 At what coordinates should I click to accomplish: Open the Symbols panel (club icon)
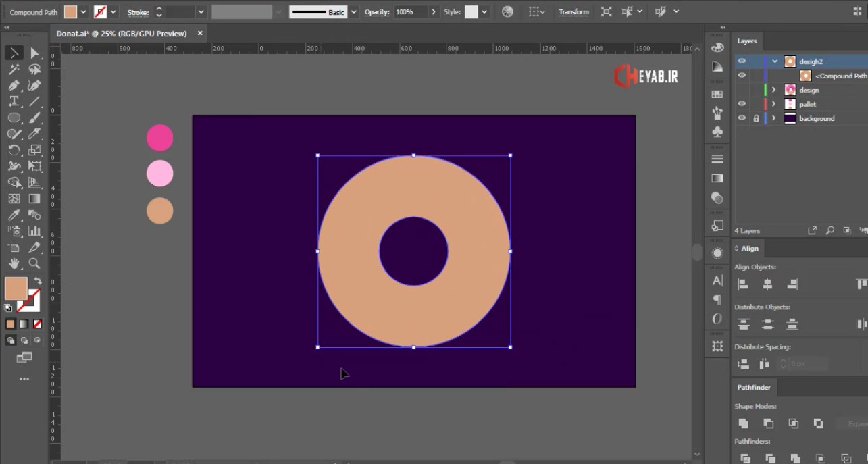tap(717, 132)
